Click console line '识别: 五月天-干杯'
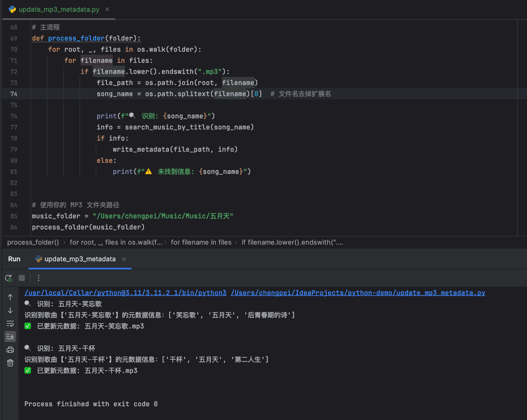This screenshot has width=527, height=420. (x=66, y=348)
